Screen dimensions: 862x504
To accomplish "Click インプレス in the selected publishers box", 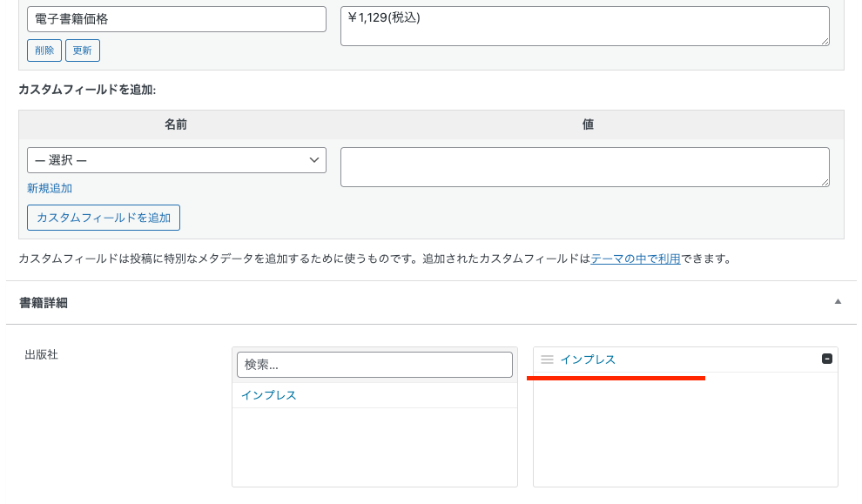I will pyautogui.click(x=588, y=360).
